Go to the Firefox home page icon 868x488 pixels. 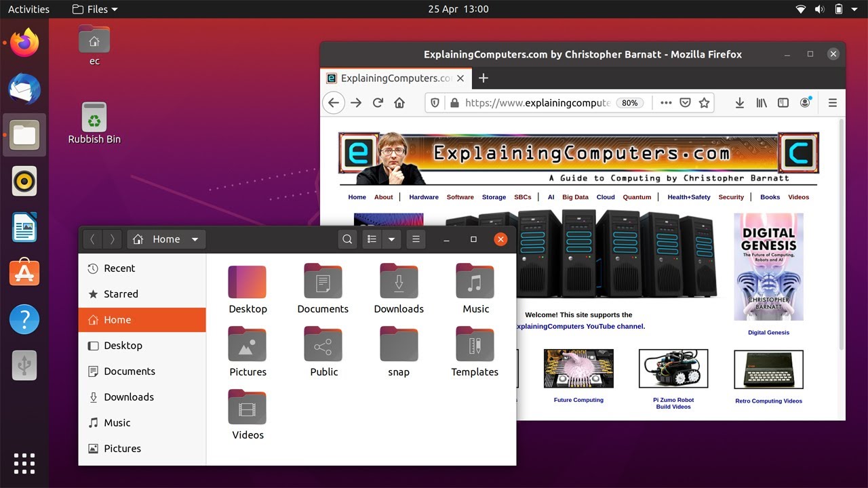pos(399,103)
